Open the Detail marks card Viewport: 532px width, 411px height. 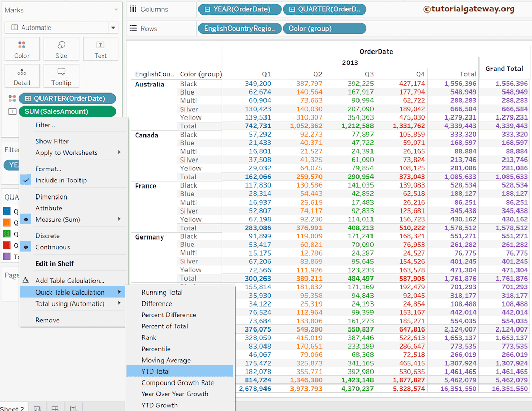coord(22,76)
